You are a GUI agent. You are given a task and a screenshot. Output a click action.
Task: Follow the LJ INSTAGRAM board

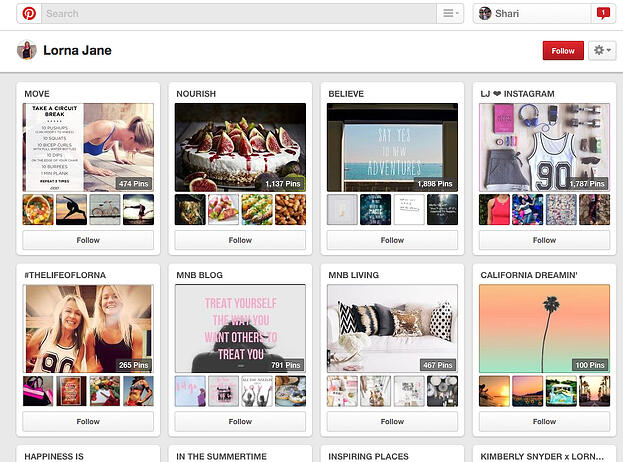click(544, 240)
